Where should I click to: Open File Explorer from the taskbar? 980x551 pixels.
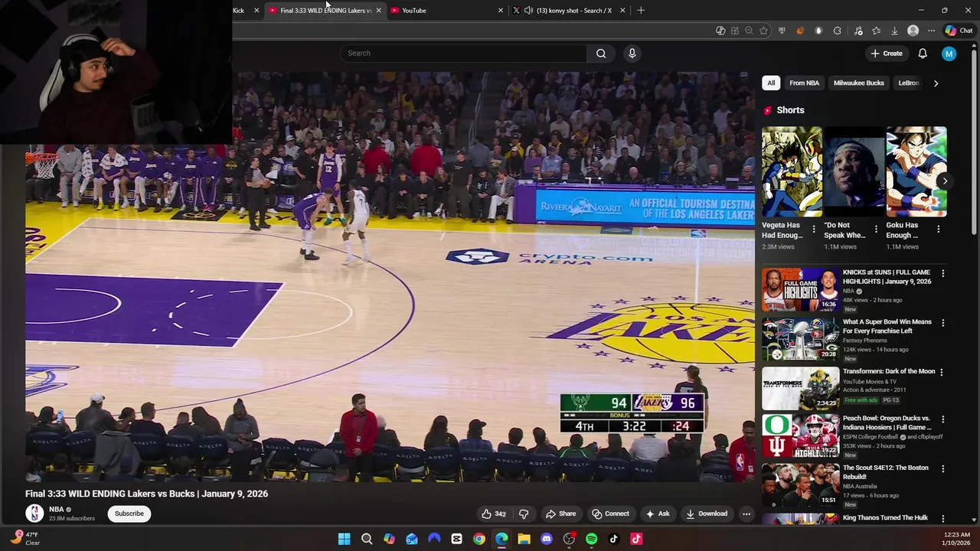524,539
